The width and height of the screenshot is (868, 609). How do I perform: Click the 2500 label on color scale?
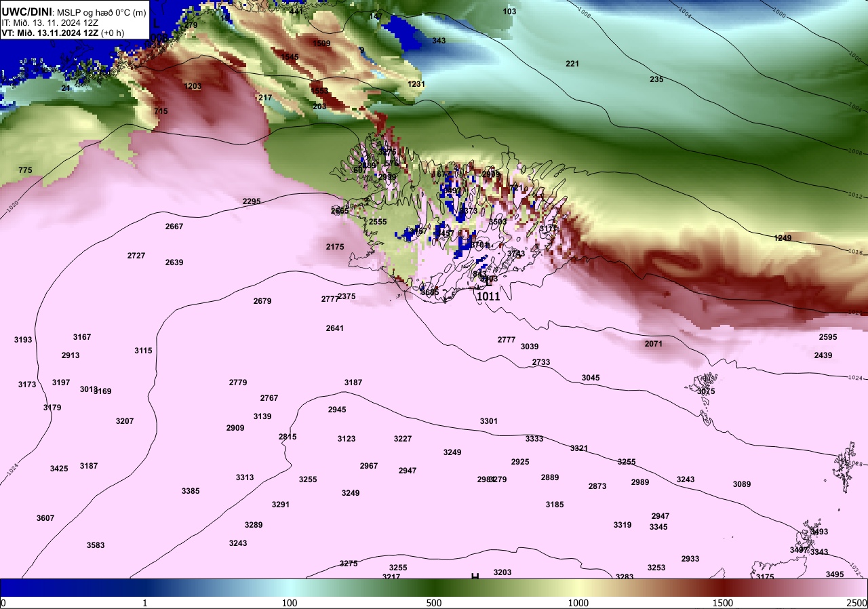pyautogui.click(x=856, y=603)
